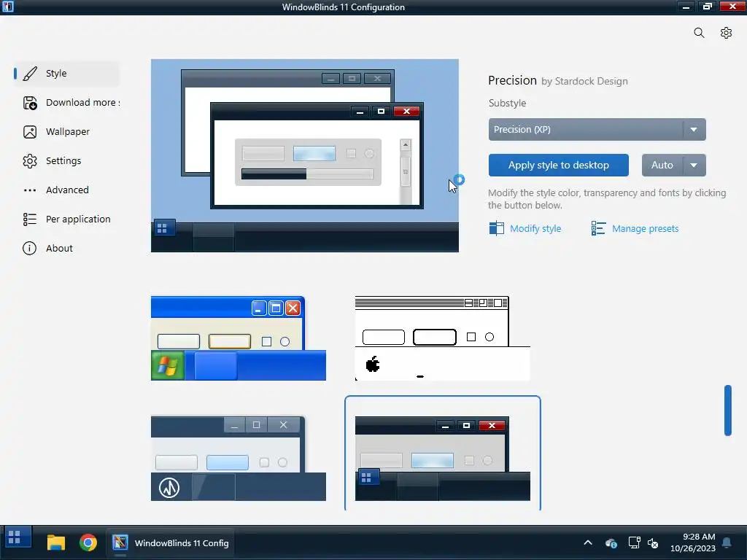Click the Modify style icon

click(x=496, y=228)
